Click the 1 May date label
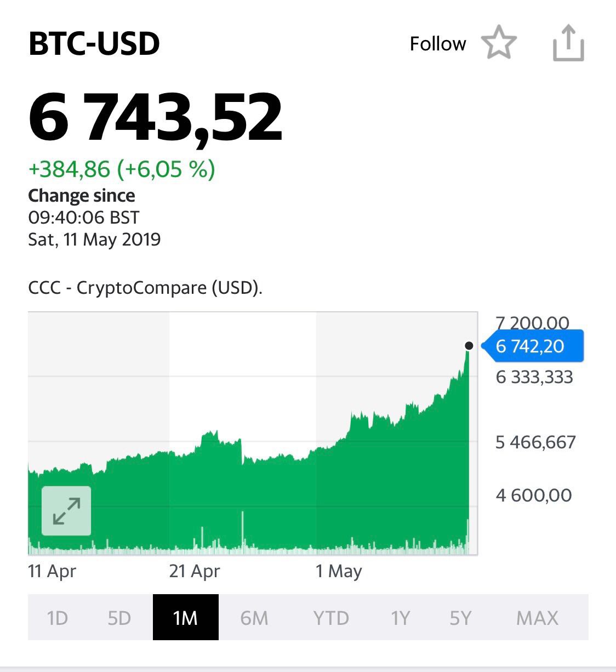Viewport: 616px width, 672px height. (x=339, y=571)
